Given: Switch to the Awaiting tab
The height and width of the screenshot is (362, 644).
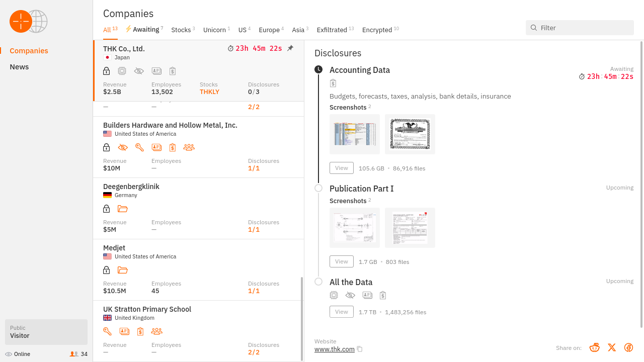Looking at the screenshot, I should [144, 29].
